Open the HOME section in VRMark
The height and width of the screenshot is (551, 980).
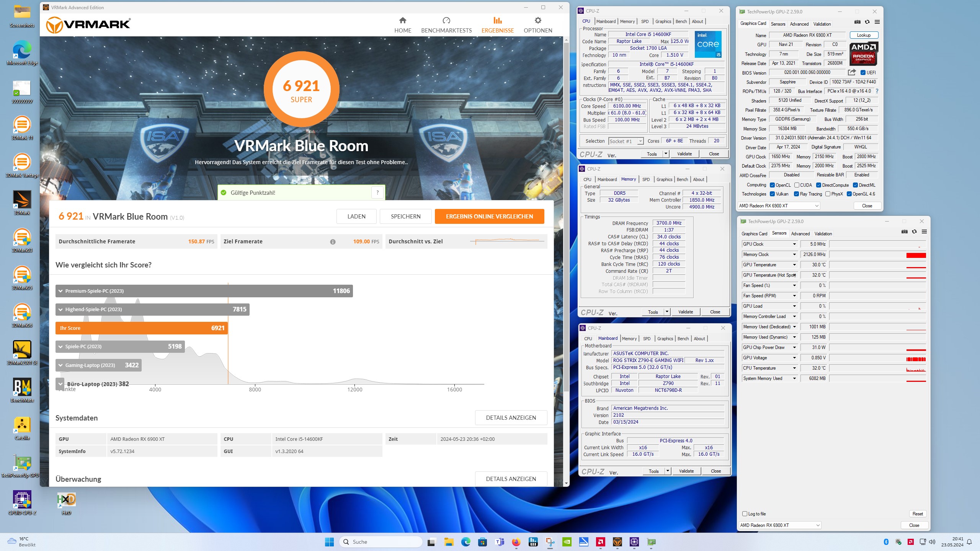pyautogui.click(x=403, y=25)
